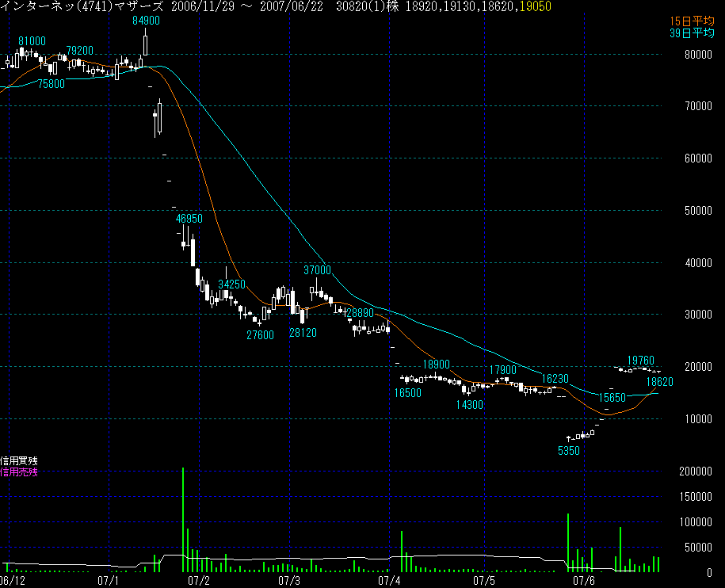Click the 14300 low price label
725x588 pixels.
click(x=469, y=405)
